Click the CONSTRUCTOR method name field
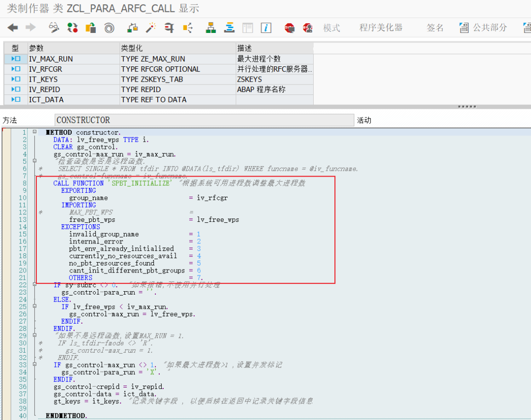Screen dimensions: 531x420 click(x=204, y=120)
